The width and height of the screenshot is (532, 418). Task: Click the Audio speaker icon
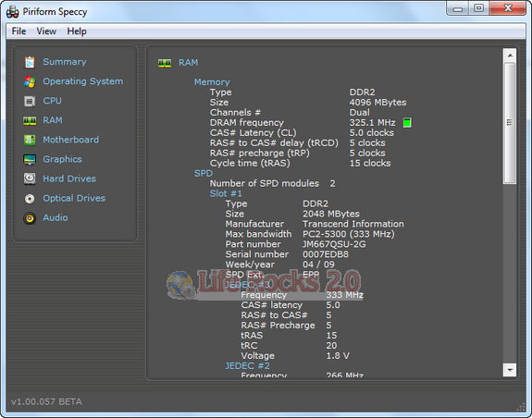tap(30, 218)
